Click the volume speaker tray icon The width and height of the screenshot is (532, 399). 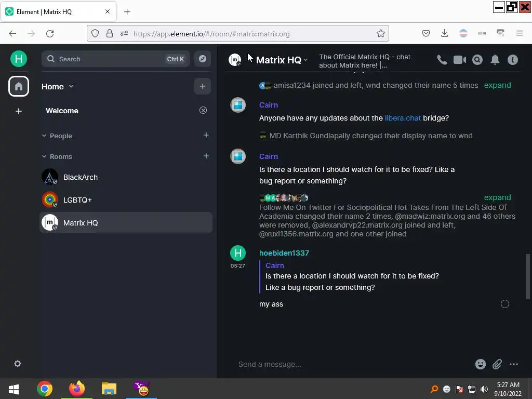(484, 389)
